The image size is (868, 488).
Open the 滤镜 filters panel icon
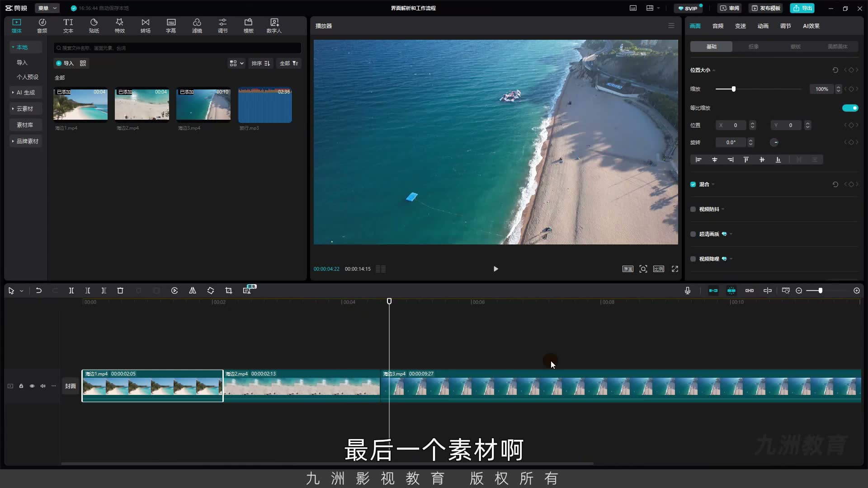point(197,26)
